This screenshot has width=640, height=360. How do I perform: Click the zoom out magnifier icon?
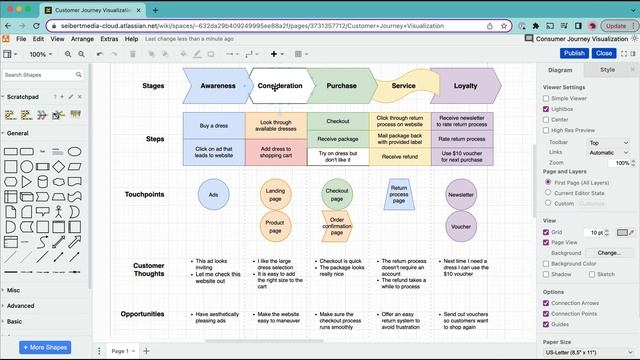(x=82, y=54)
